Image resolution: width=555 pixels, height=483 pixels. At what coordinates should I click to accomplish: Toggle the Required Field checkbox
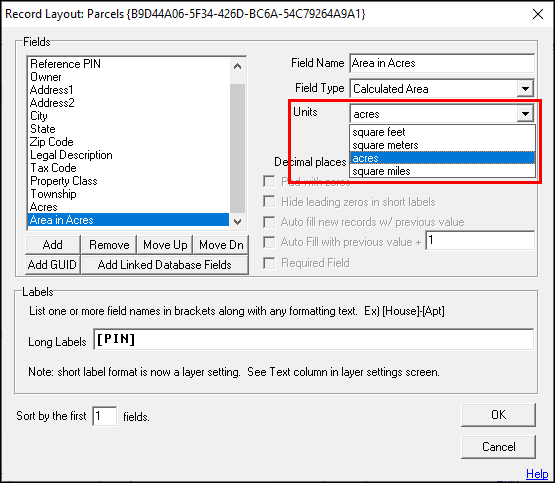[x=269, y=263]
